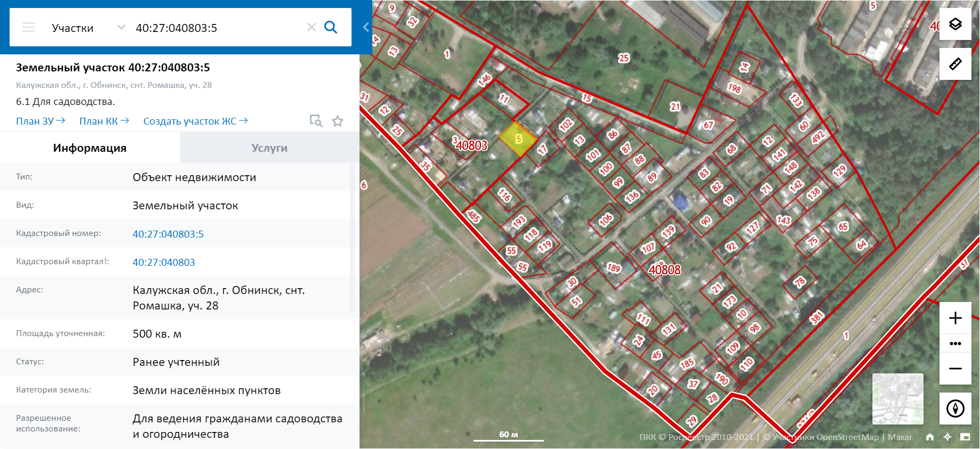Click the Разрешенное использование value text

point(238,426)
